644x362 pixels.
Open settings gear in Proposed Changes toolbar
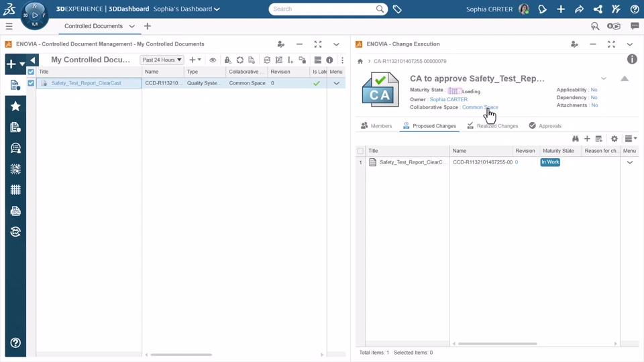tap(614, 139)
